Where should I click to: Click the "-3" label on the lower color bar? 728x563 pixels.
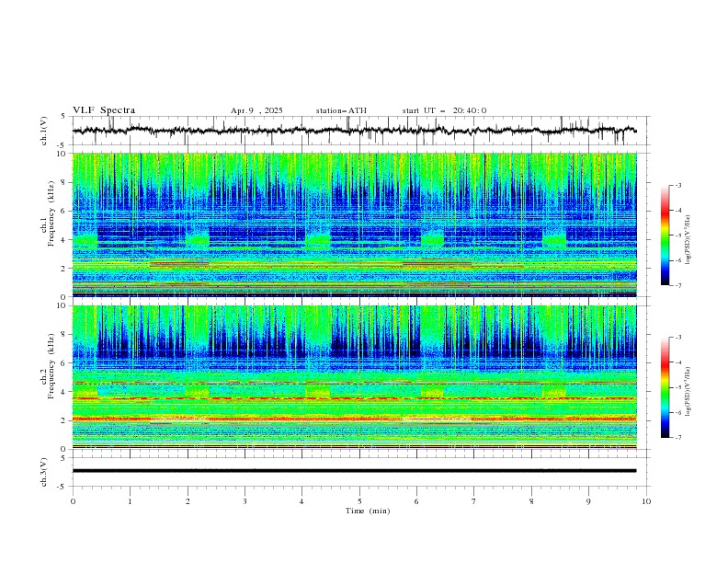(x=677, y=338)
